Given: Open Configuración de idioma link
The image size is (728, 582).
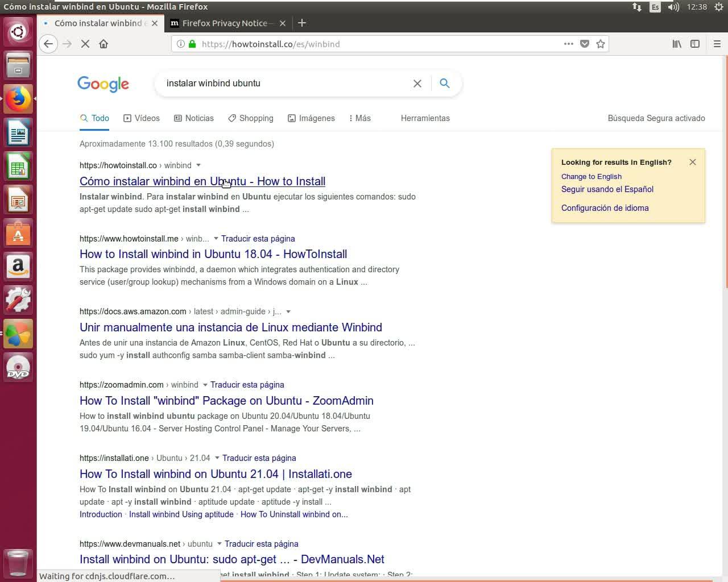Looking at the screenshot, I should 605,208.
